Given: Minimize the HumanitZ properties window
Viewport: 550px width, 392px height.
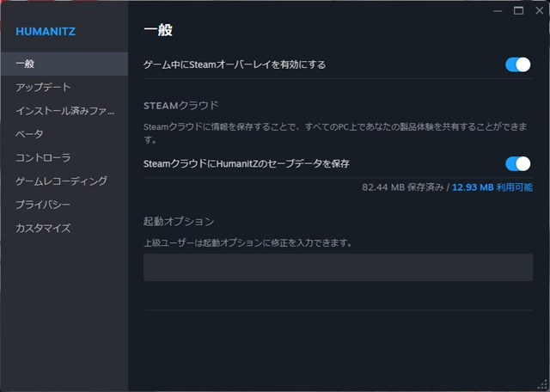Looking at the screenshot, I should click(498, 10).
